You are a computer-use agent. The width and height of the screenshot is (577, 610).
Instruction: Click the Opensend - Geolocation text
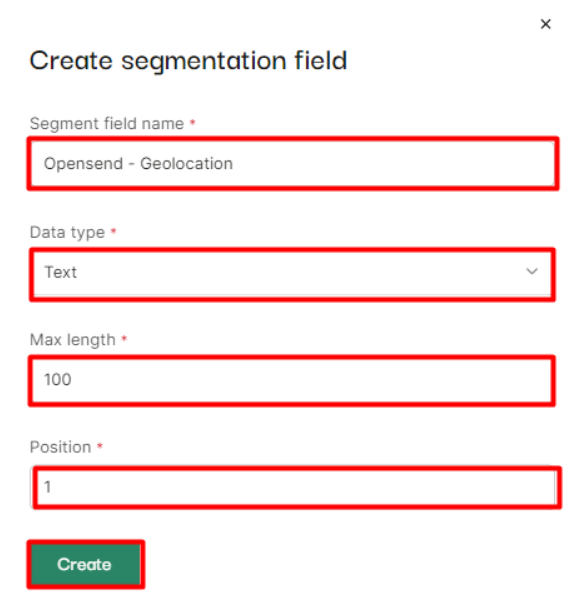pyautogui.click(x=138, y=163)
